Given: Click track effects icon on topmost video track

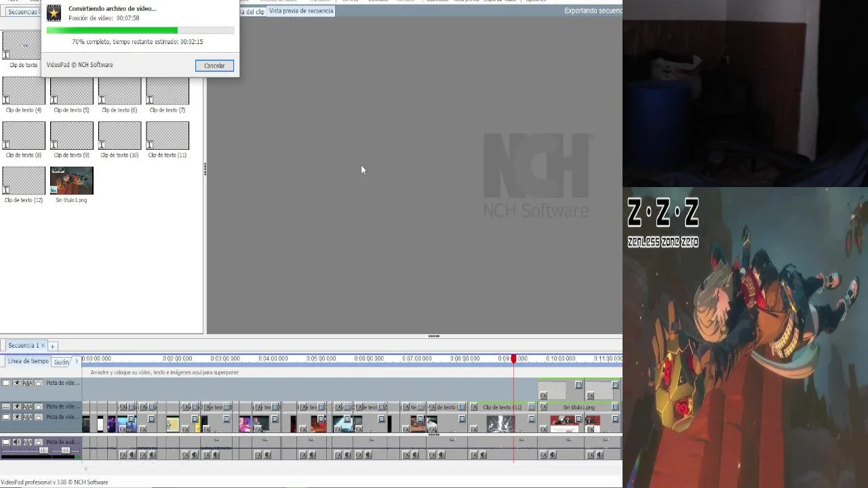Looking at the screenshot, I should [28, 383].
